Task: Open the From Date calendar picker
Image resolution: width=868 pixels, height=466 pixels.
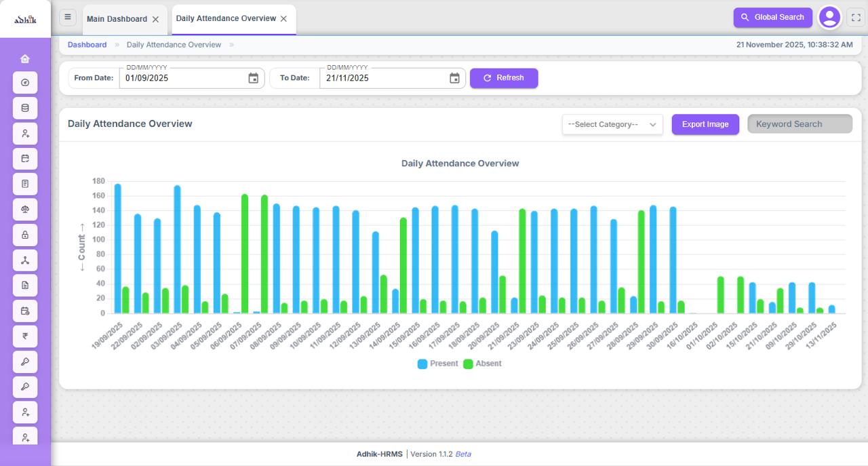Action: point(253,78)
